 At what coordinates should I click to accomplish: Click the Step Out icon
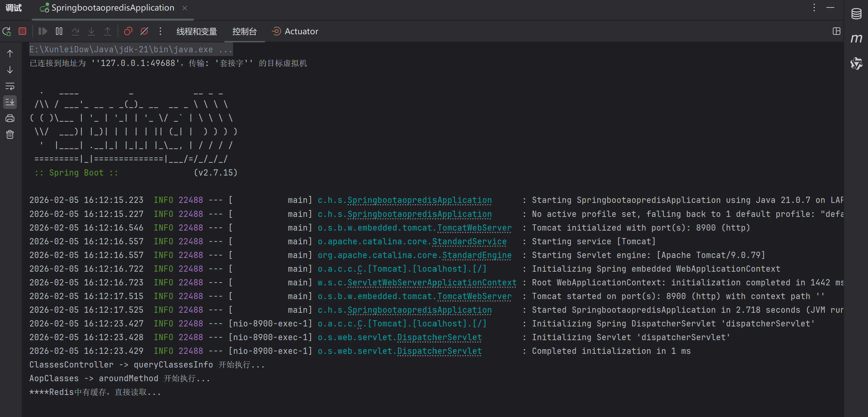point(108,31)
